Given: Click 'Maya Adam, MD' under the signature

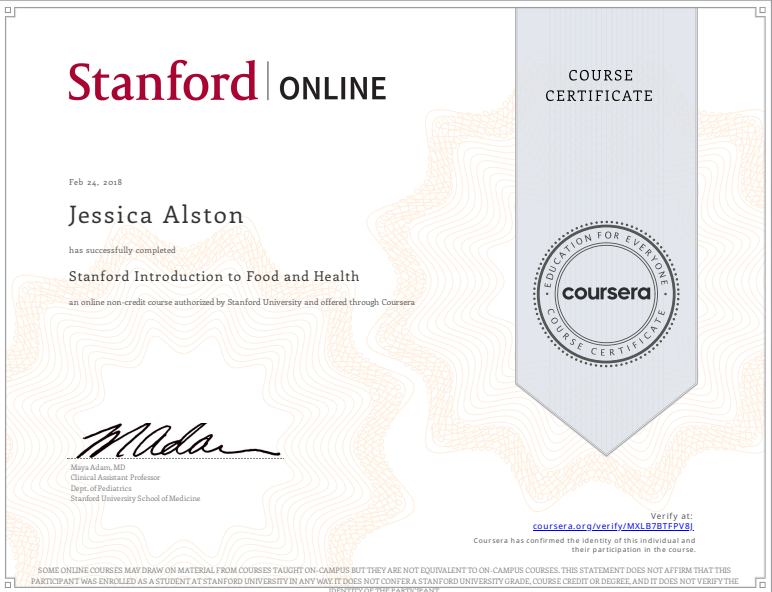Looking at the screenshot, I should click(98, 467).
